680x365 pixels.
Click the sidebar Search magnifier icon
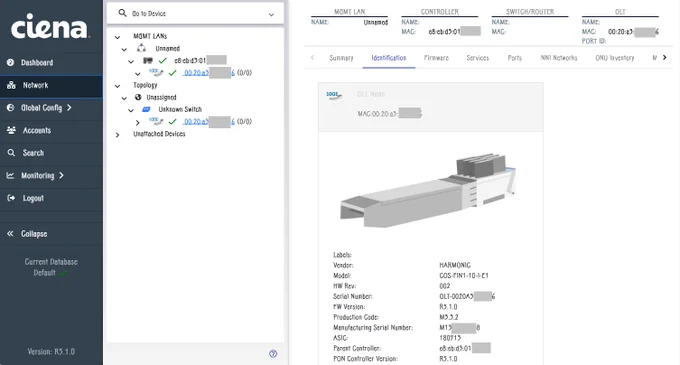click(x=11, y=153)
